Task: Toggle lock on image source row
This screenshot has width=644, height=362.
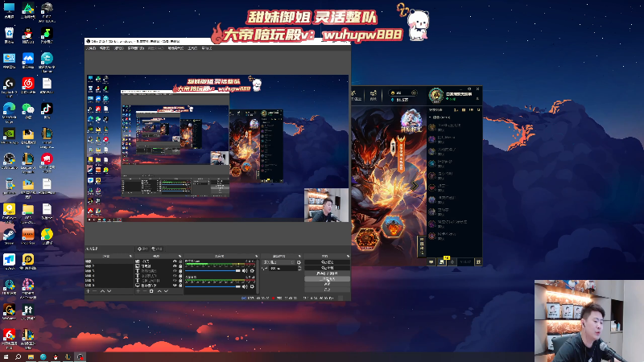Action: coord(180,266)
